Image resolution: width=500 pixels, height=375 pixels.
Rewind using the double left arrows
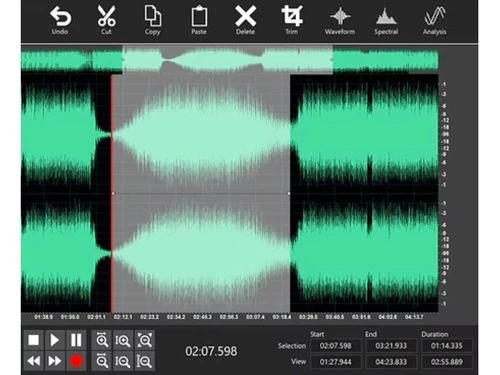click(x=34, y=361)
